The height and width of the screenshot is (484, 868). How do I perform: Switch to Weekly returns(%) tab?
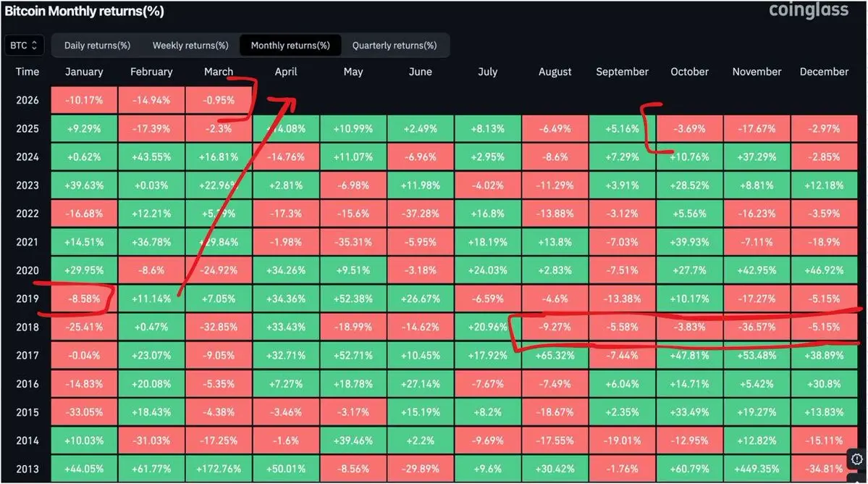point(190,46)
